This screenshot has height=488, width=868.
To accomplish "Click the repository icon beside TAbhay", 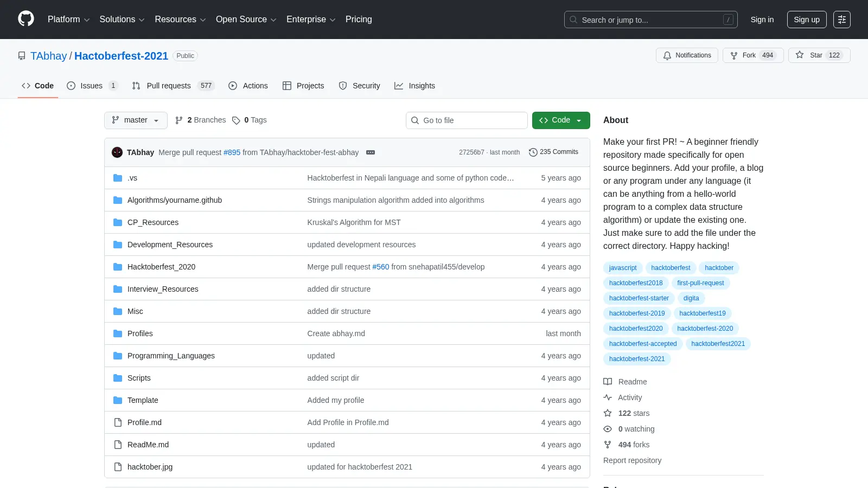I will pyautogui.click(x=22, y=56).
